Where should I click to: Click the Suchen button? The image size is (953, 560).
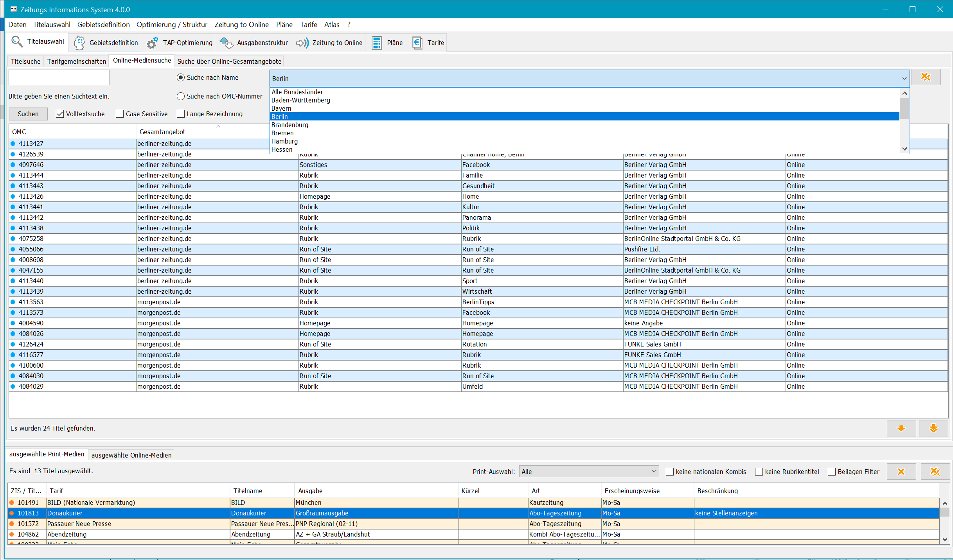click(x=28, y=113)
